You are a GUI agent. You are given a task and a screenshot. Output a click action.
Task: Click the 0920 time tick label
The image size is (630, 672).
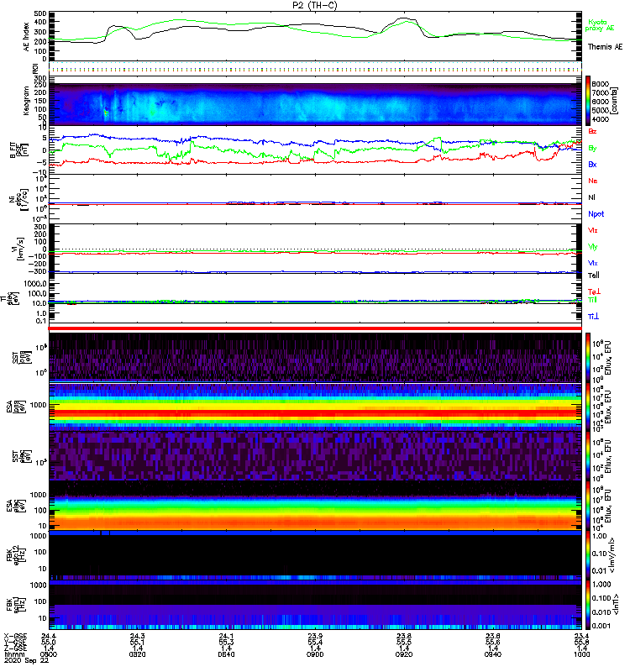[404, 655]
